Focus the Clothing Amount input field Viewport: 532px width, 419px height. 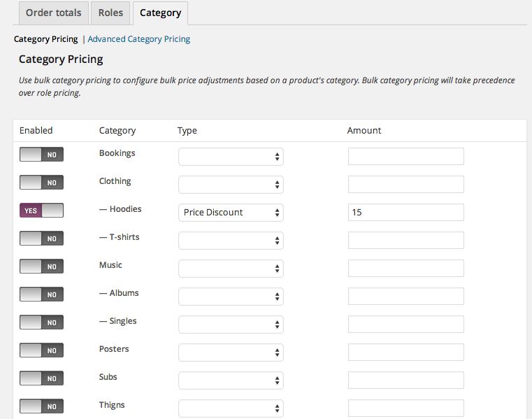pos(405,185)
